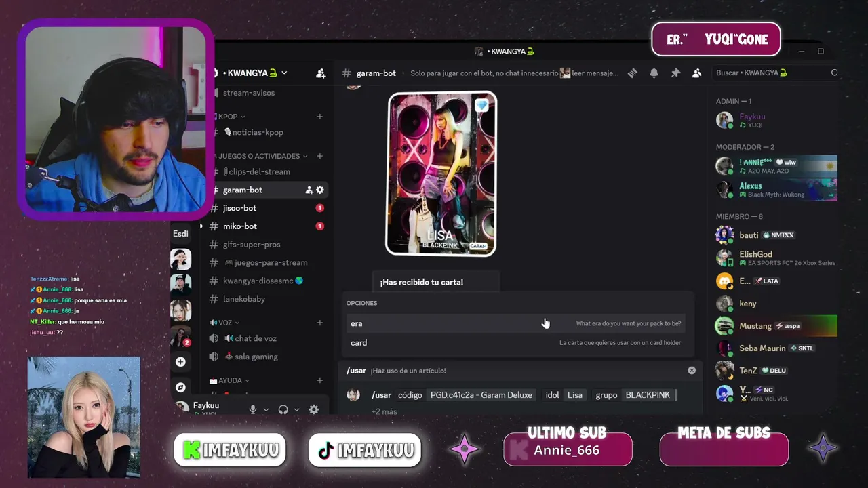Open the garam-bot channel settings gear
The width and height of the screenshot is (868, 488).
pos(320,190)
